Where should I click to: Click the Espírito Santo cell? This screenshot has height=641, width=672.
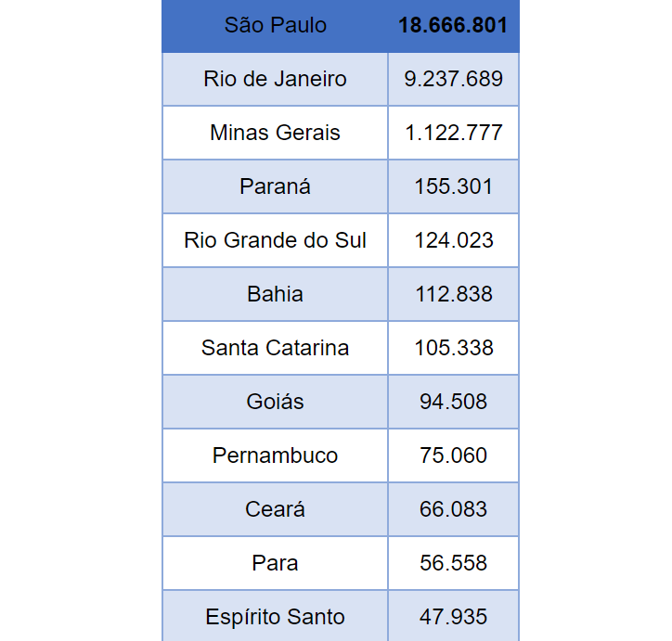[275, 616]
